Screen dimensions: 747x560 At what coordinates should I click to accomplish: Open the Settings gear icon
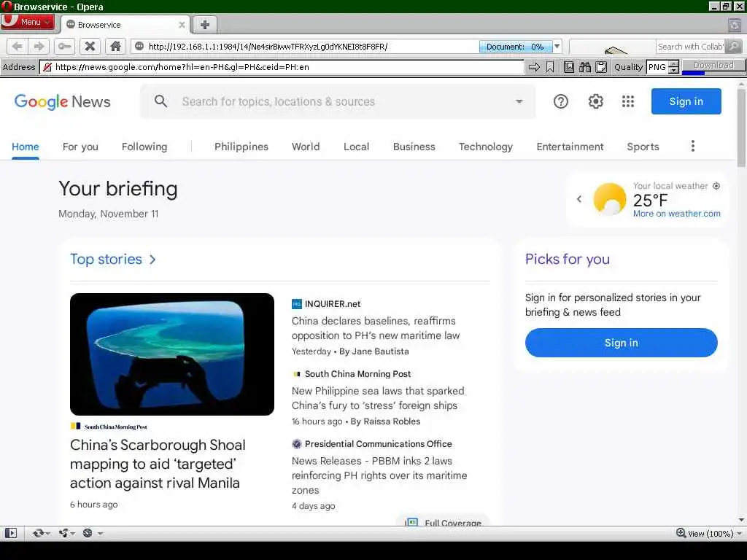point(595,101)
